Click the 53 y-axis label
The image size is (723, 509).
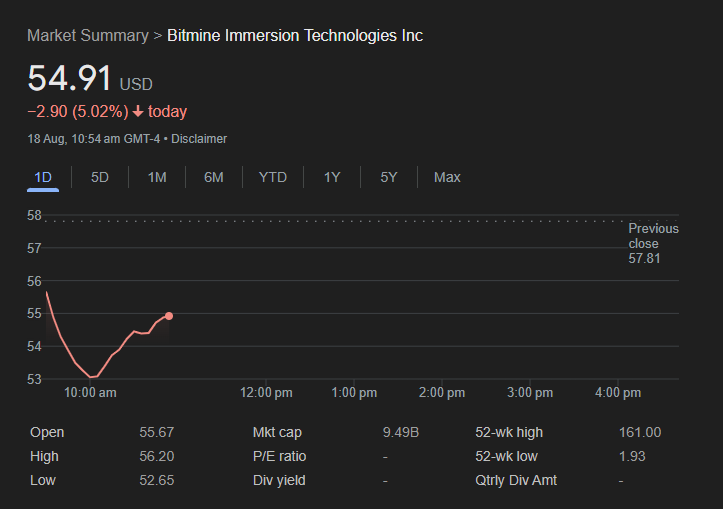pos(34,379)
